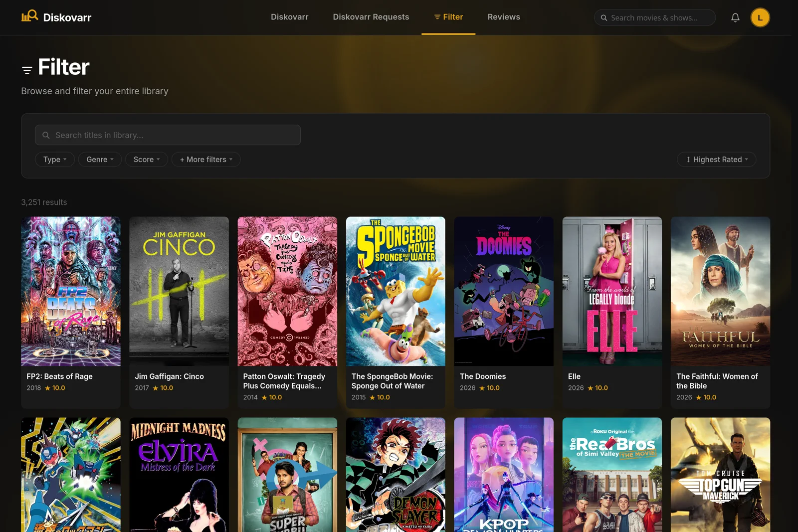
Task: Focus the Search movies & shows field
Action: tap(655, 17)
